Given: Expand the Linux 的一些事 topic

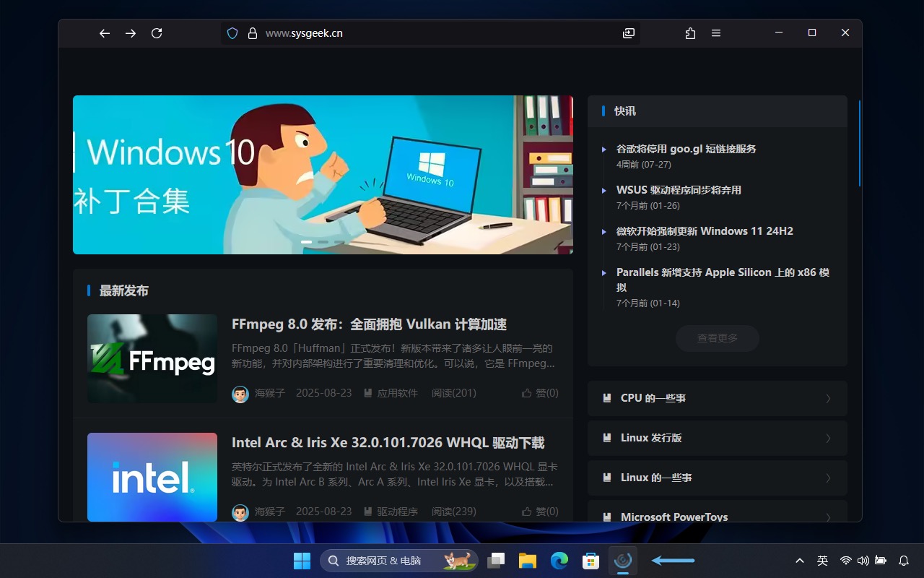Looking at the screenshot, I should point(718,478).
